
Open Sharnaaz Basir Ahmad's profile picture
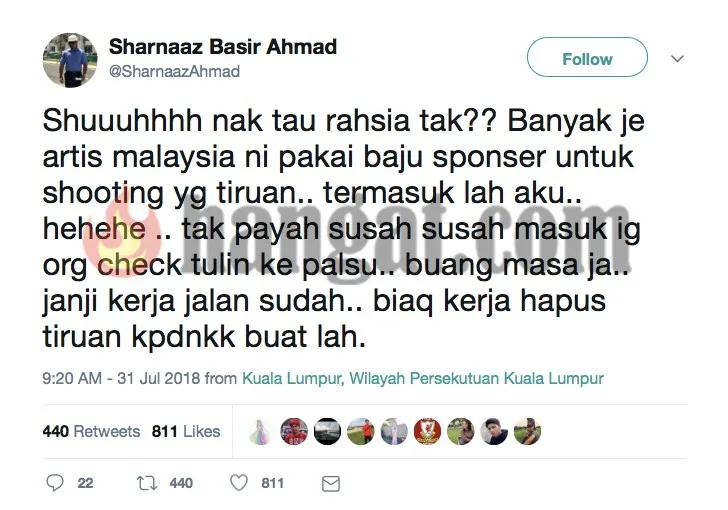tap(70, 60)
